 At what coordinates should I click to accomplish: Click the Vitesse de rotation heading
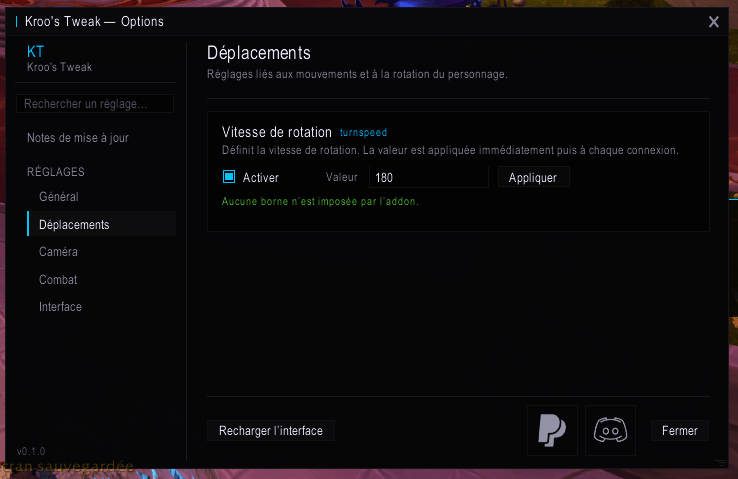coord(277,132)
